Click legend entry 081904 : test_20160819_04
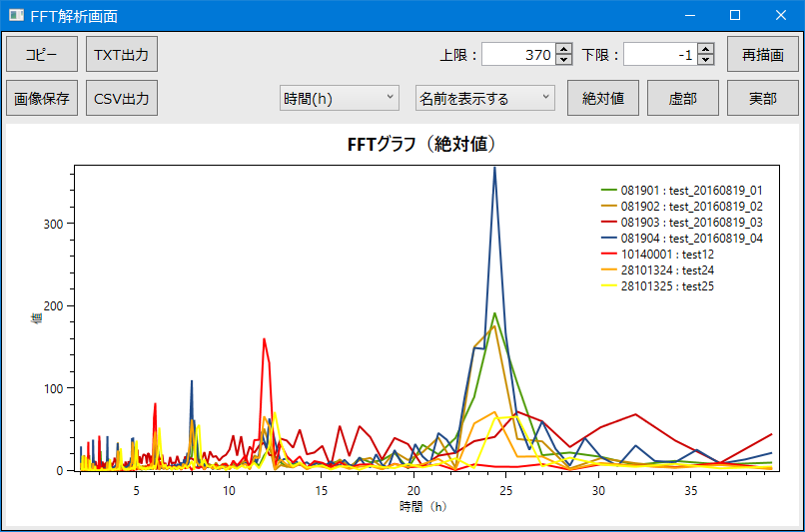Screen dimensions: 805x532 [682, 238]
